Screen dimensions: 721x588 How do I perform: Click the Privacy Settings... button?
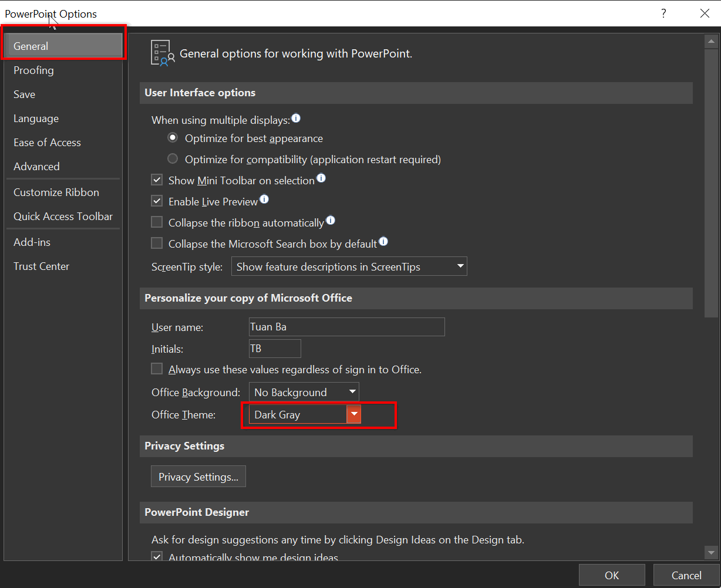pyautogui.click(x=198, y=477)
